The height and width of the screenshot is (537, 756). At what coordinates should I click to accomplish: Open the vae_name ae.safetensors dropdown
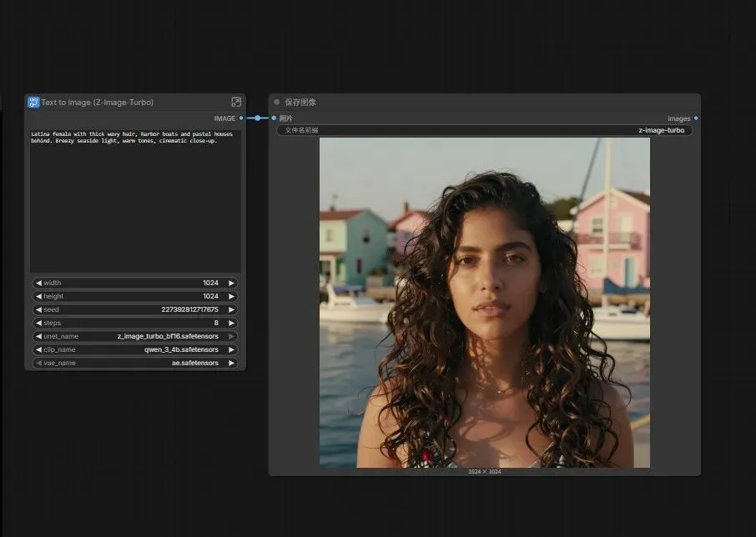(135, 363)
